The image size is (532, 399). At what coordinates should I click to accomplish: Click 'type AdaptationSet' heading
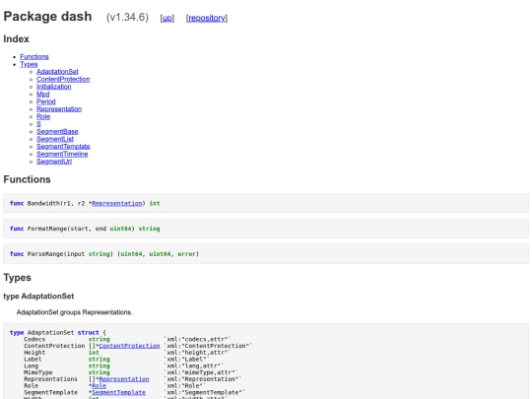click(x=38, y=297)
